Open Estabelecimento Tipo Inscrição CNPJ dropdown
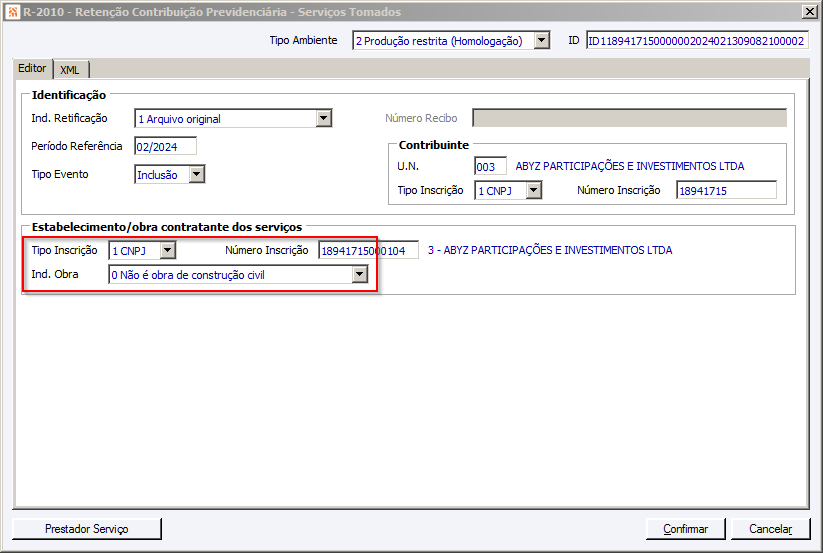 pos(167,250)
